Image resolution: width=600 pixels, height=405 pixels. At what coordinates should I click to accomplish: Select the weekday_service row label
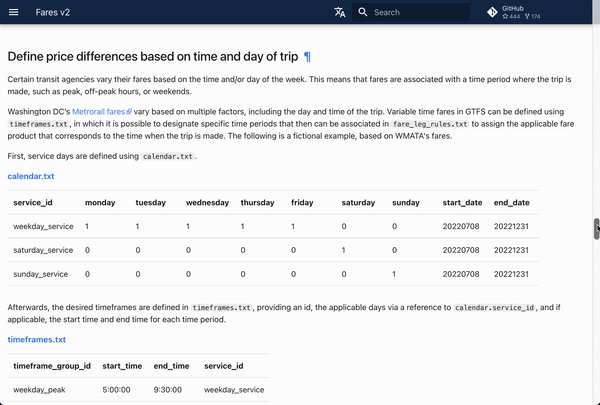tap(43, 226)
